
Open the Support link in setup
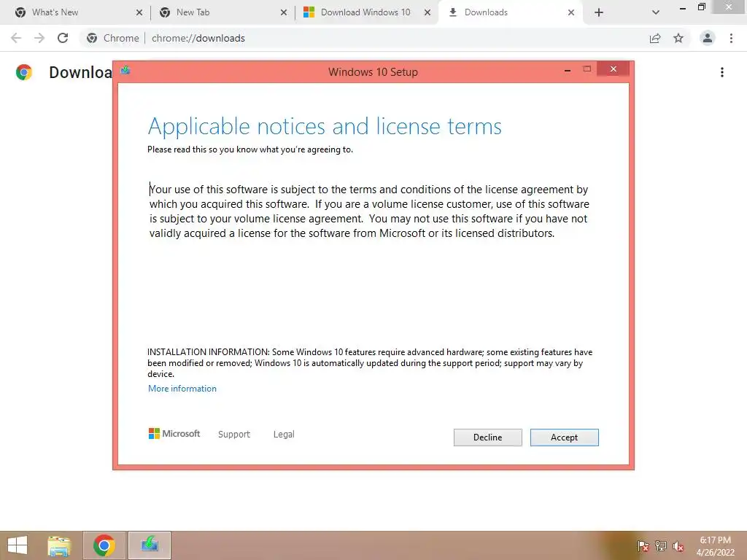234,435
